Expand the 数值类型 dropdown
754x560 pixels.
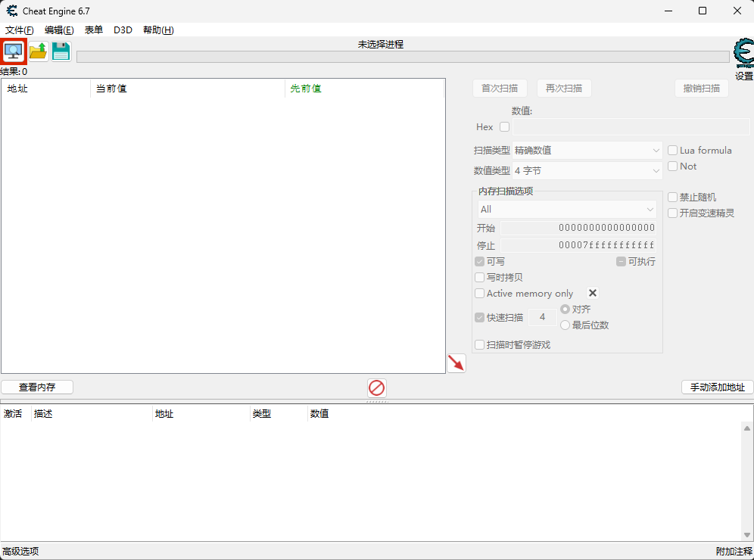pos(587,172)
